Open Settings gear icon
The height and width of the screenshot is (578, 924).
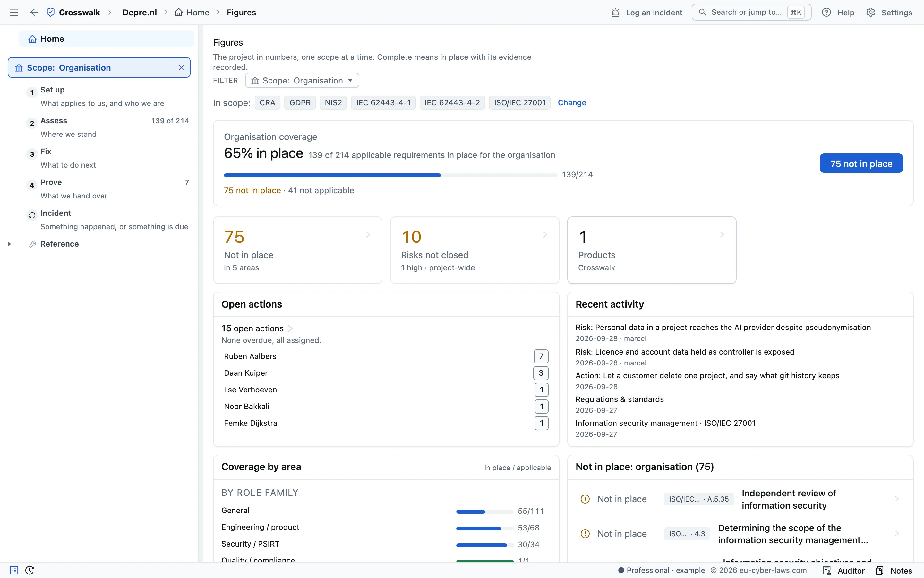tap(870, 13)
